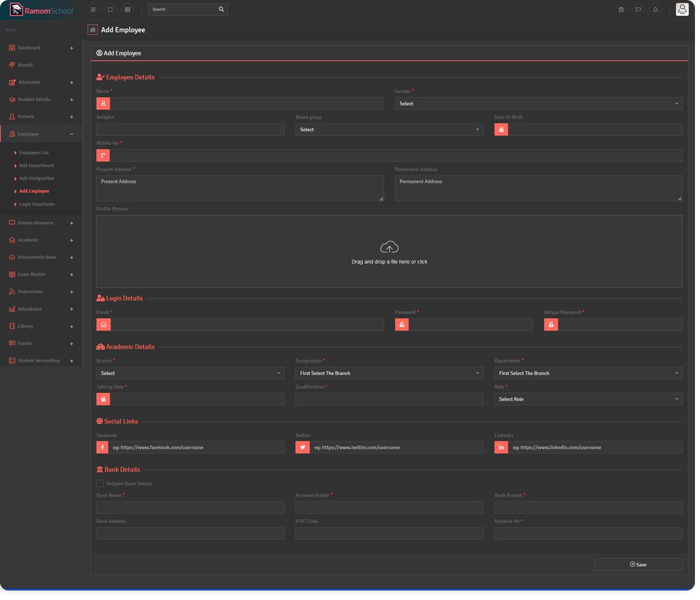Click the Facebook URL input field
This screenshot has width=700, height=600.
coord(197,448)
